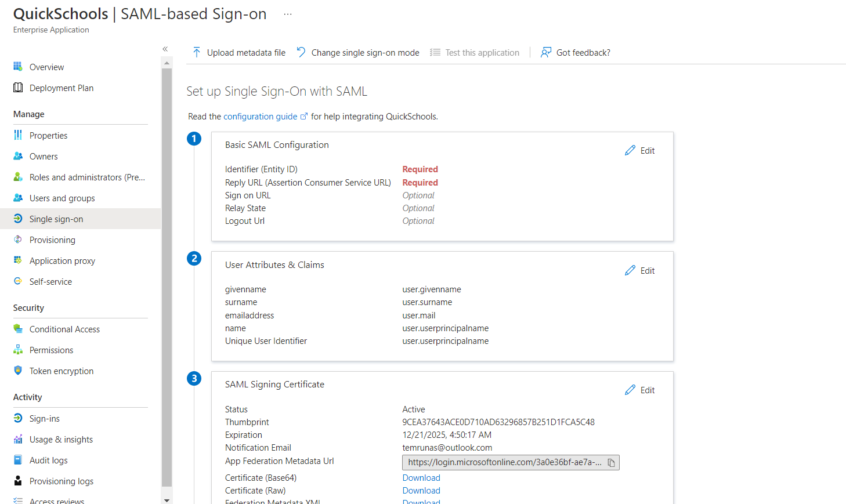Click Upload metadata file text button
846x504 pixels.
[x=246, y=52]
